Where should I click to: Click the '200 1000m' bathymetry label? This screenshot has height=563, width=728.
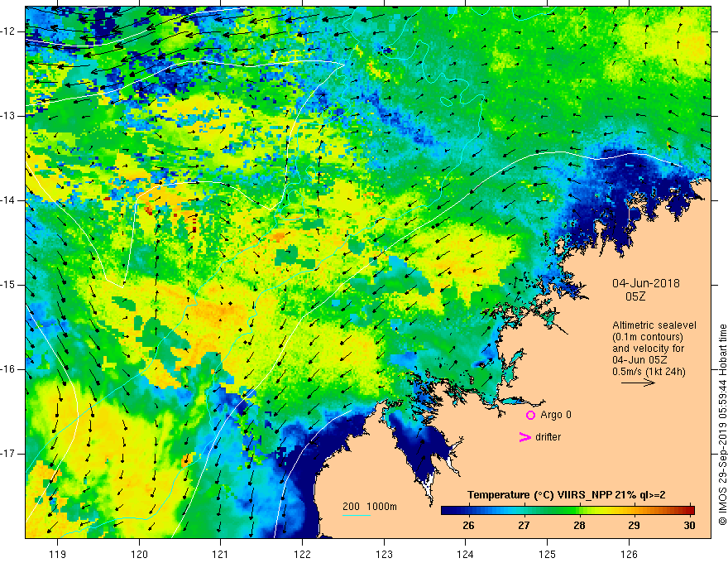coord(370,507)
